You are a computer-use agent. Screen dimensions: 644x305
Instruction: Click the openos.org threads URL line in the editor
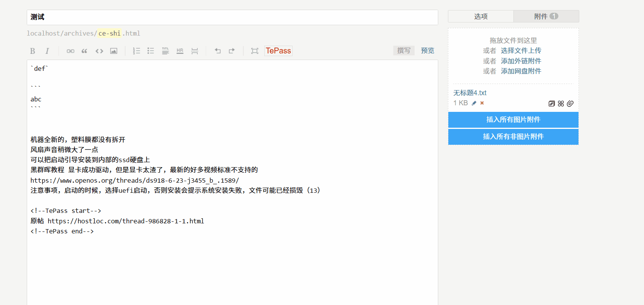(135, 180)
